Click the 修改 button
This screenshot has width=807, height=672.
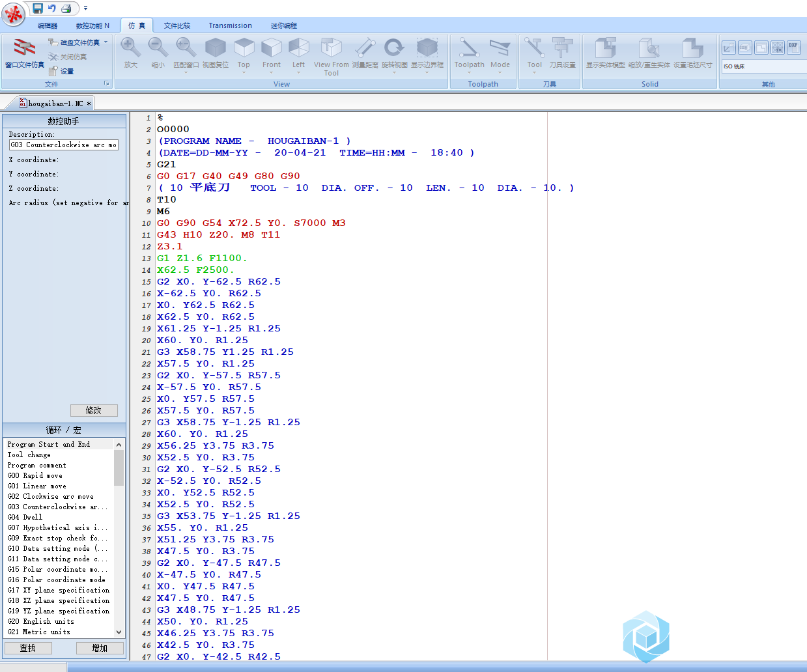click(94, 410)
